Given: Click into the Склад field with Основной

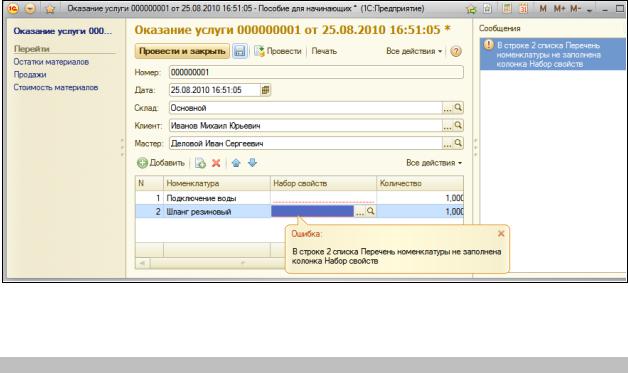Looking at the screenshot, I should pos(305,108).
